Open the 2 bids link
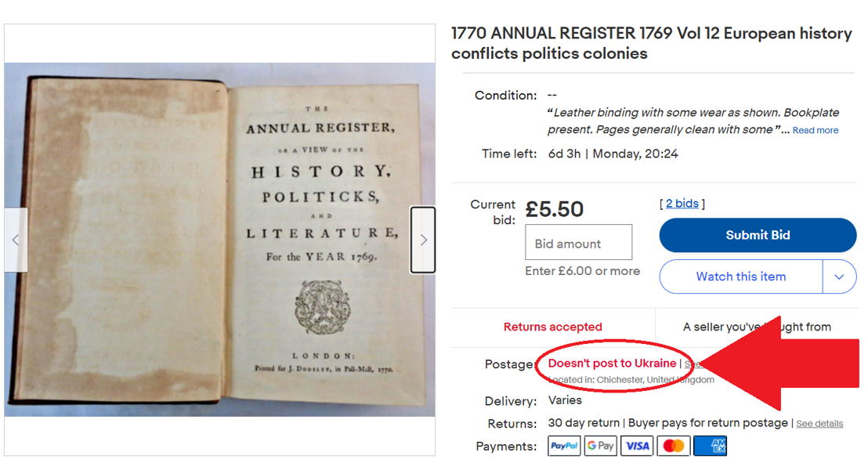Viewport: 868px width, 470px height. pyautogui.click(x=682, y=204)
